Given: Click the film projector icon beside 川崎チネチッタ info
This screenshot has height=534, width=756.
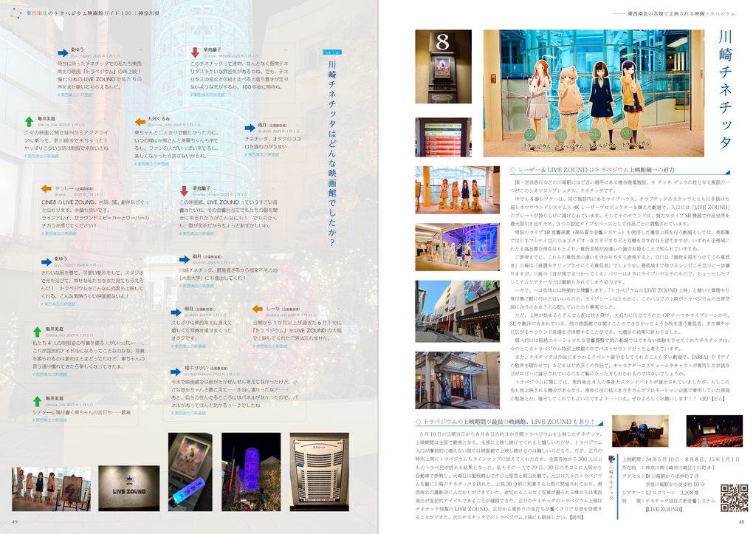Looking at the screenshot, I should (x=611, y=457).
